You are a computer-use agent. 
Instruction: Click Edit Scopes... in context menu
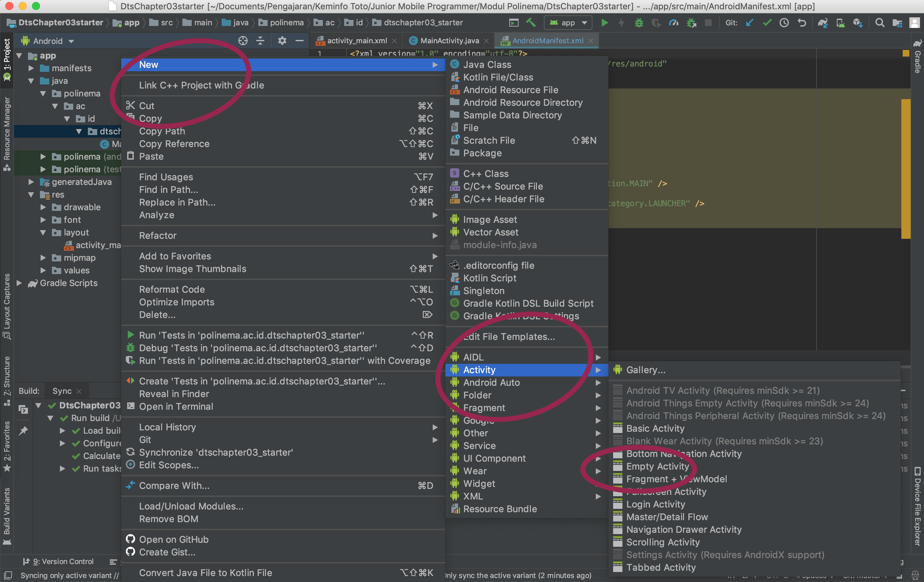pyautogui.click(x=283, y=465)
